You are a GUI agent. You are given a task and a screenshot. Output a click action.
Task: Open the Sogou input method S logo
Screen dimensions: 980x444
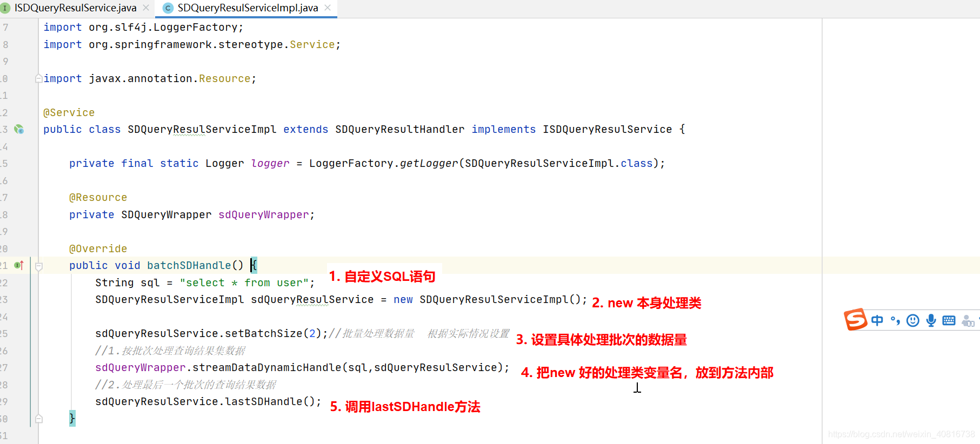(856, 320)
